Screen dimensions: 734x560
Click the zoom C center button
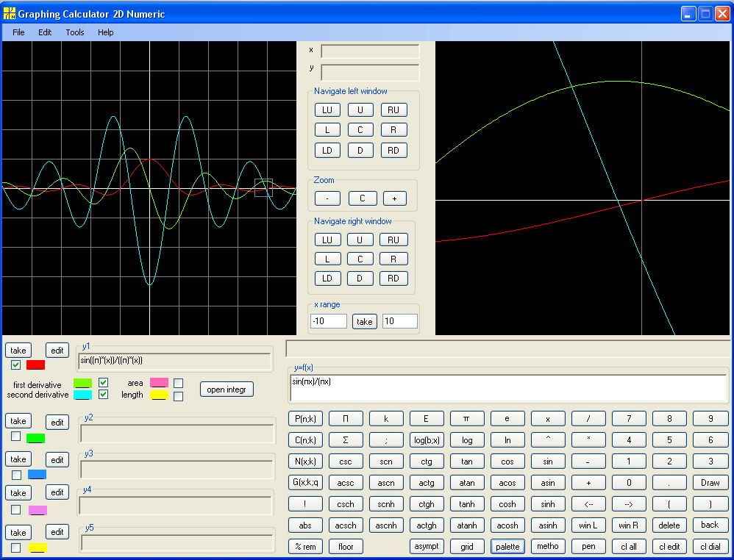(x=363, y=198)
